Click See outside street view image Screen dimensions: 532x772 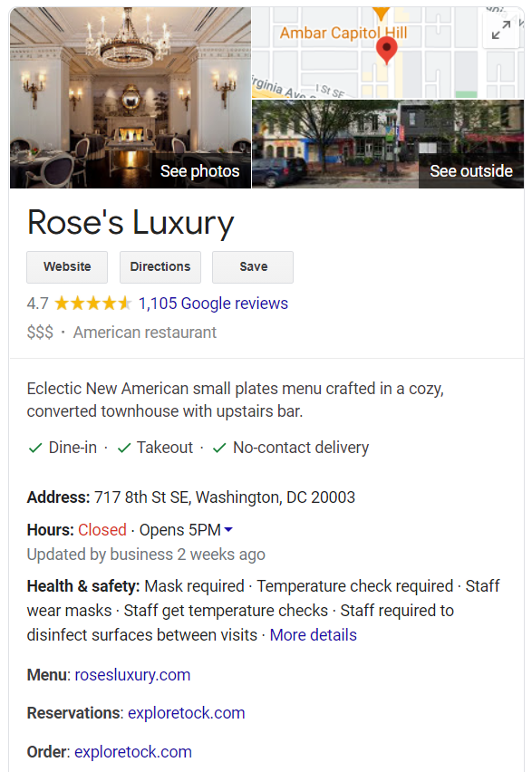470,170
